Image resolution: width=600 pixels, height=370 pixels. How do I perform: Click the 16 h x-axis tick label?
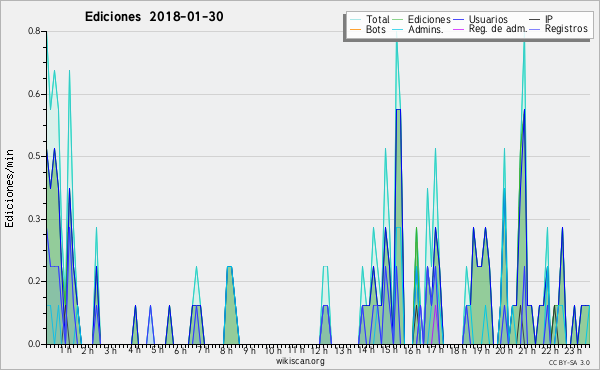412,350
